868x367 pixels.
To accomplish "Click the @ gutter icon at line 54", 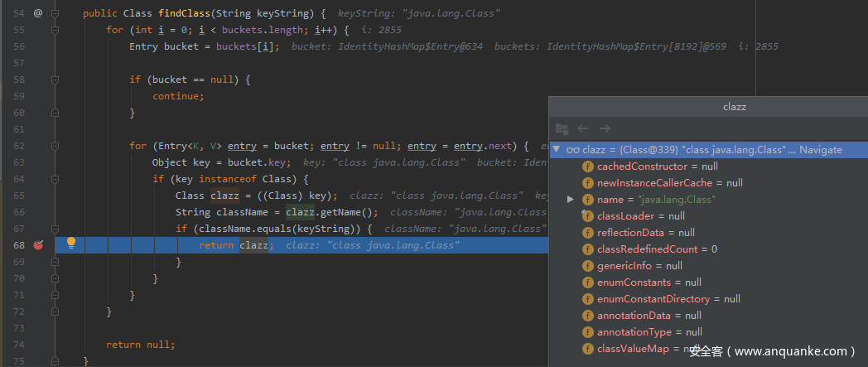I will (x=38, y=13).
